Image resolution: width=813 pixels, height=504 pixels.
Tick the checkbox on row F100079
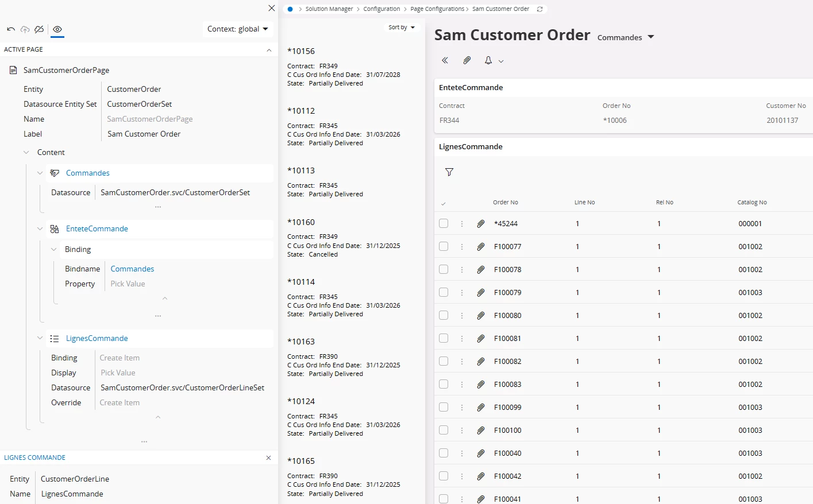444,293
